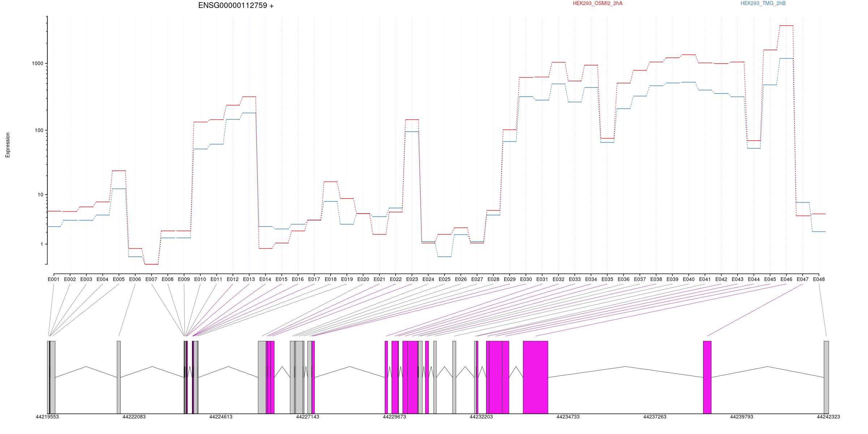The image size is (868, 434).
Task: Select exon label E010
Action: click(x=200, y=279)
